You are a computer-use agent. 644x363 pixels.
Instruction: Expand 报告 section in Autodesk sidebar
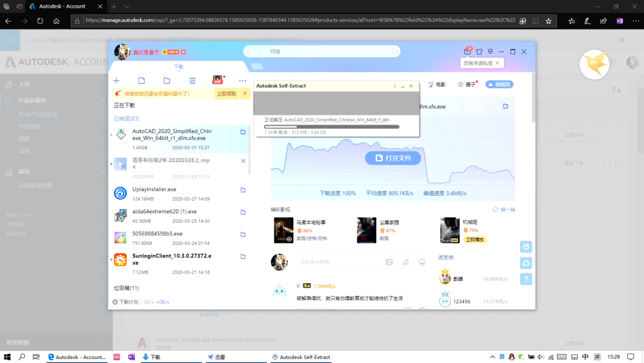pyautogui.click(x=103, y=171)
